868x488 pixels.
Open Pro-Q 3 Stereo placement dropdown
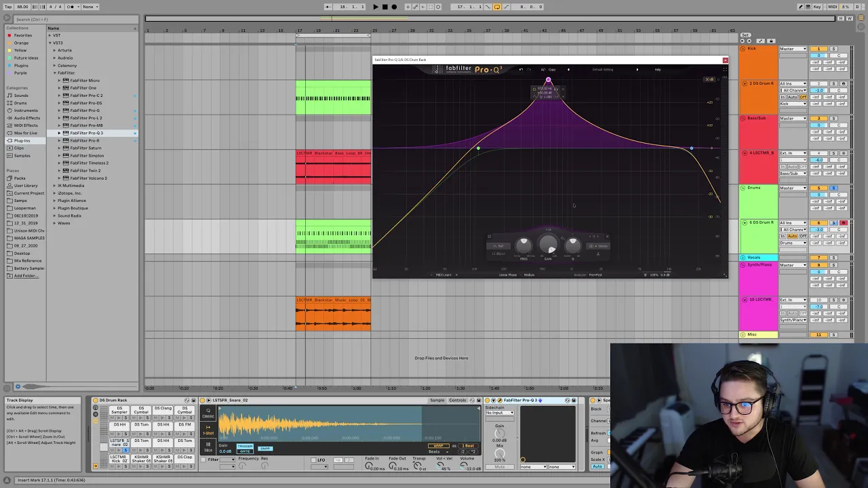(599, 246)
